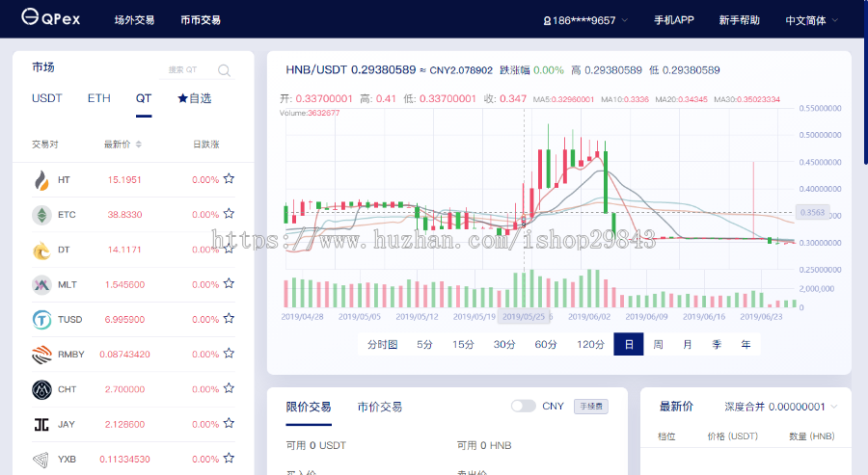Screen dimensions: 868x475
Task: Switch to the USDT market tab
Action: pos(47,98)
